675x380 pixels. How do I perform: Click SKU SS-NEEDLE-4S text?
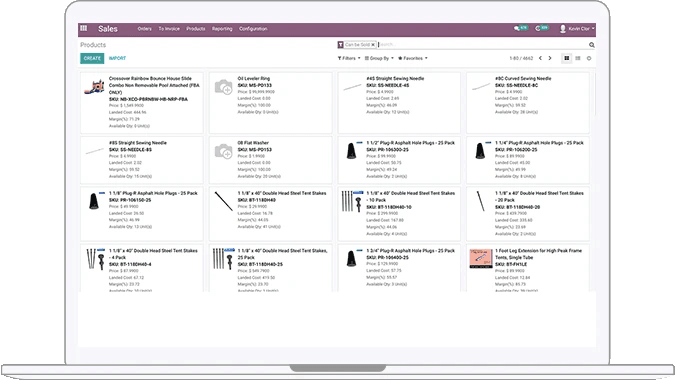[x=387, y=85]
